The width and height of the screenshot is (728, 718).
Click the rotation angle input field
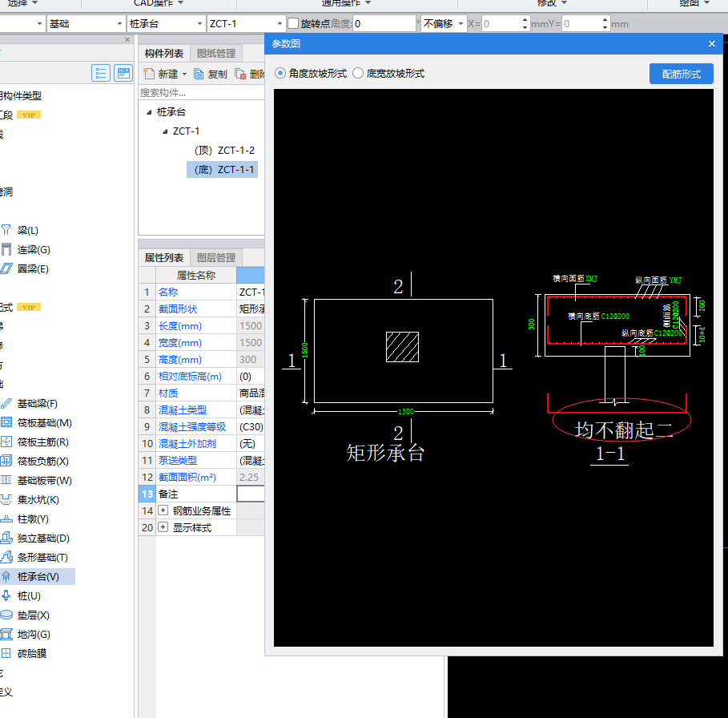384,24
